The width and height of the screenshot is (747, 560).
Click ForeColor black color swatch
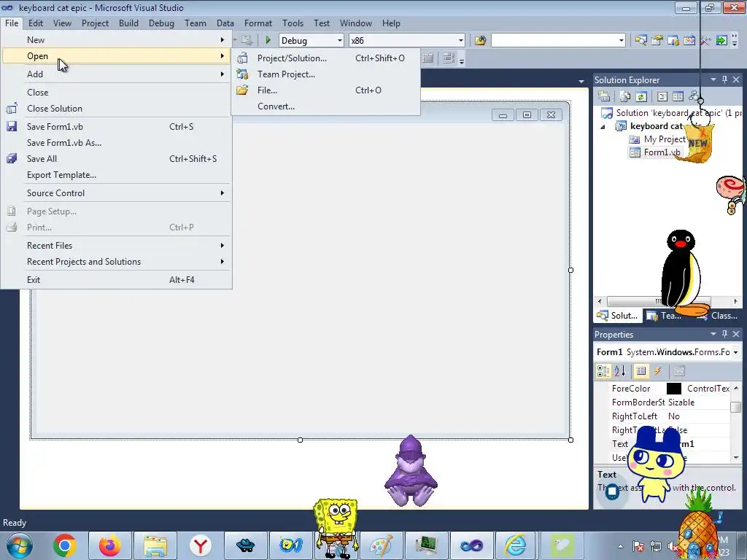(x=673, y=389)
